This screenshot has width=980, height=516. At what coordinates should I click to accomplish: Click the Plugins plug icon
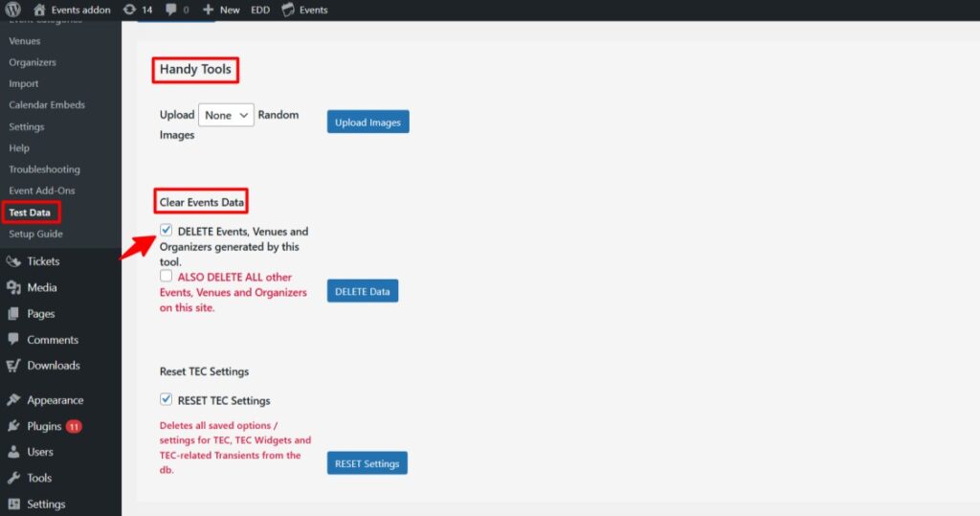point(13,427)
